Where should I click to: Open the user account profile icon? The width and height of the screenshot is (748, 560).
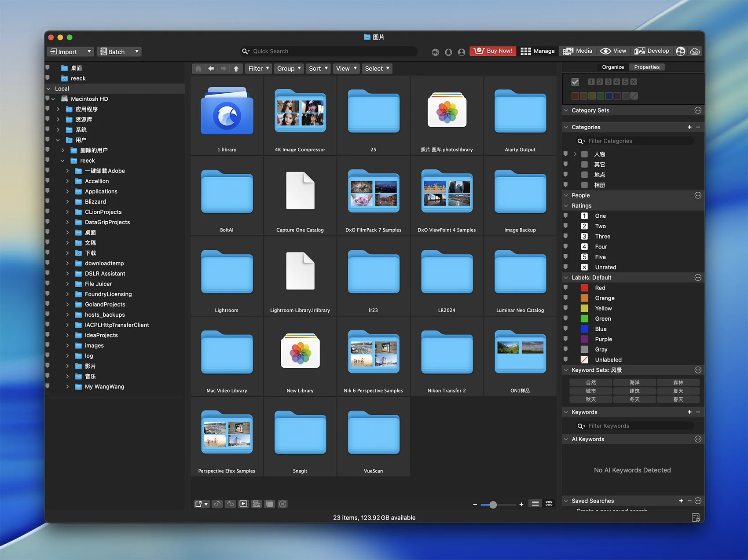461,52
